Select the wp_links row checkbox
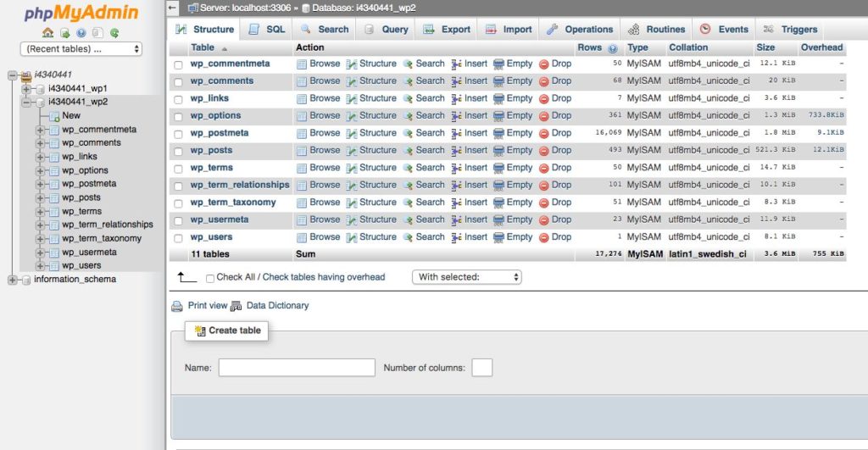Image resolution: width=868 pixels, height=450 pixels. 178,100
